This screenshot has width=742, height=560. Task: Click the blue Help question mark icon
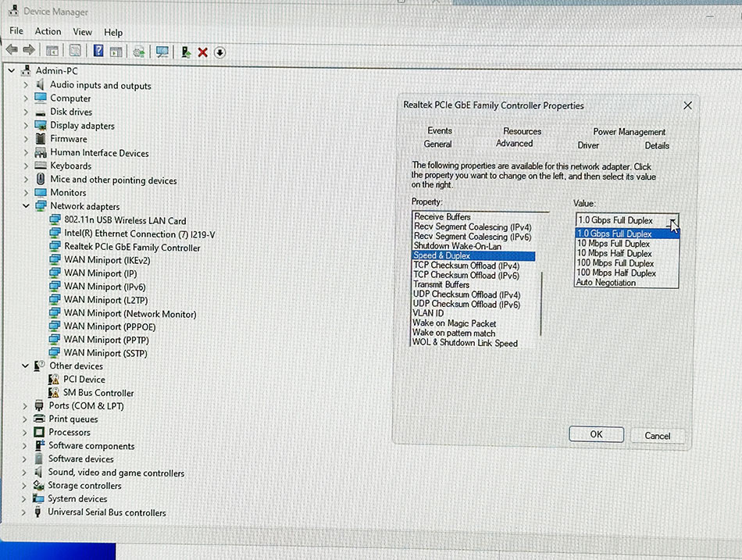click(x=98, y=51)
